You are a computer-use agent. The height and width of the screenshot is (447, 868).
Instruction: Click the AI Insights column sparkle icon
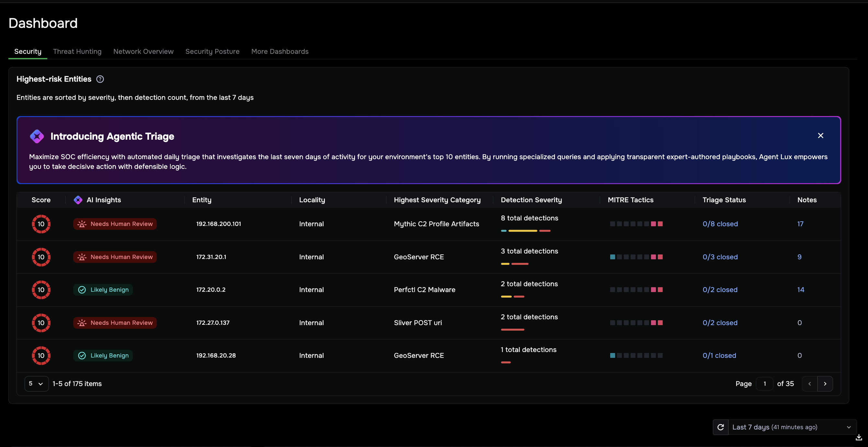coord(78,200)
